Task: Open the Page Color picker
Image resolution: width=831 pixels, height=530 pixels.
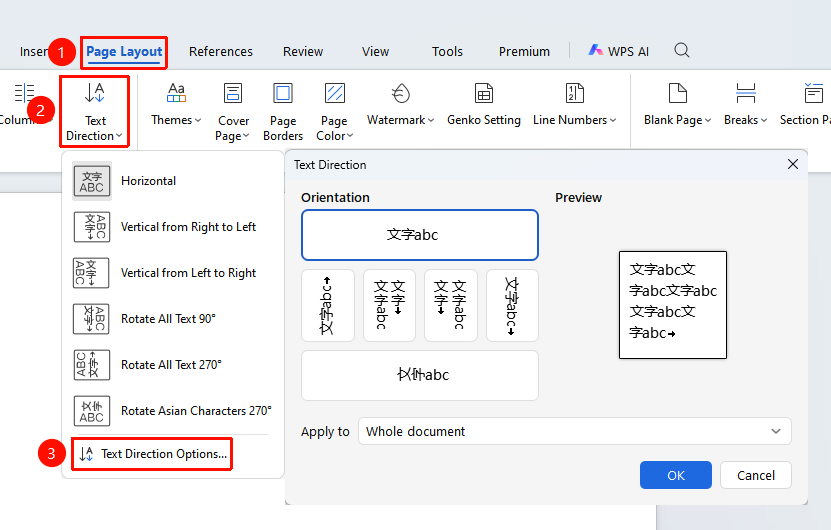Action: click(x=334, y=112)
